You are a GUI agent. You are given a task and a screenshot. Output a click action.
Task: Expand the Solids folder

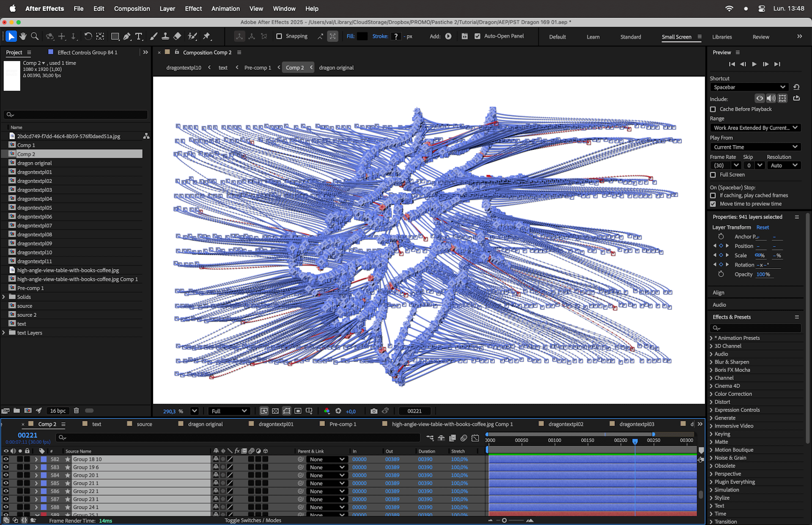click(x=4, y=297)
